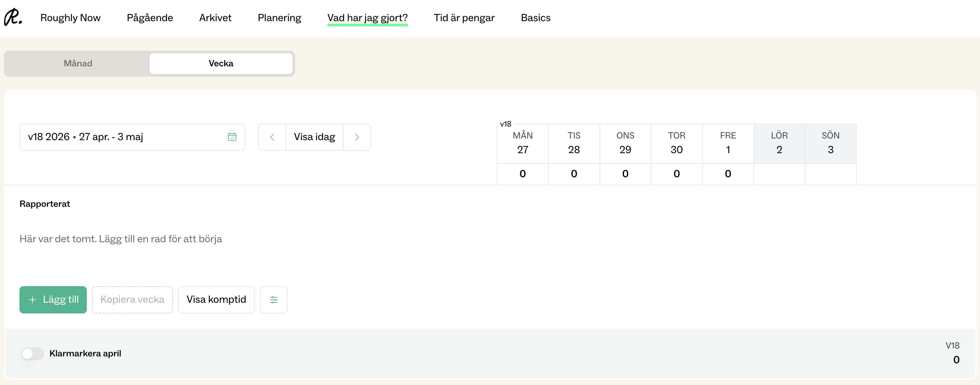Click the Lägg till button
The height and width of the screenshot is (385, 980).
[x=53, y=300]
